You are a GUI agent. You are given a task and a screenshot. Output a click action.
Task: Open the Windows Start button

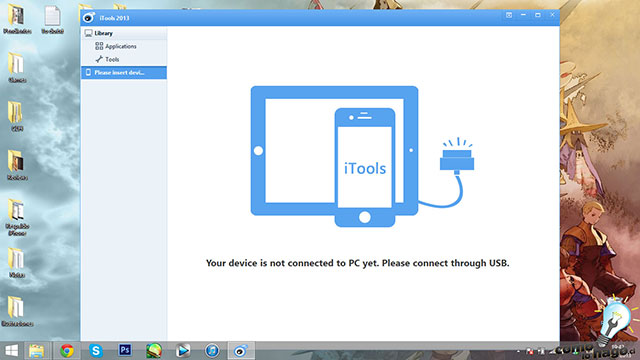[x=11, y=351]
